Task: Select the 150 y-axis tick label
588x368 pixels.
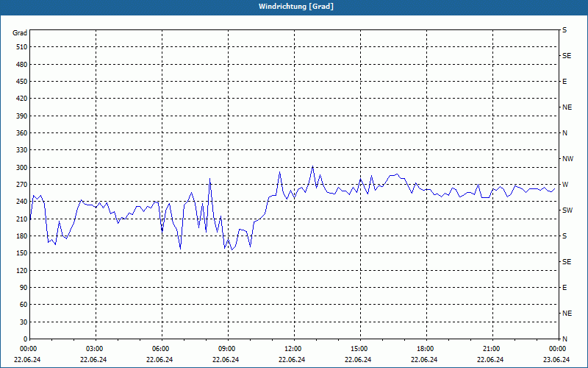Action: (22, 253)
